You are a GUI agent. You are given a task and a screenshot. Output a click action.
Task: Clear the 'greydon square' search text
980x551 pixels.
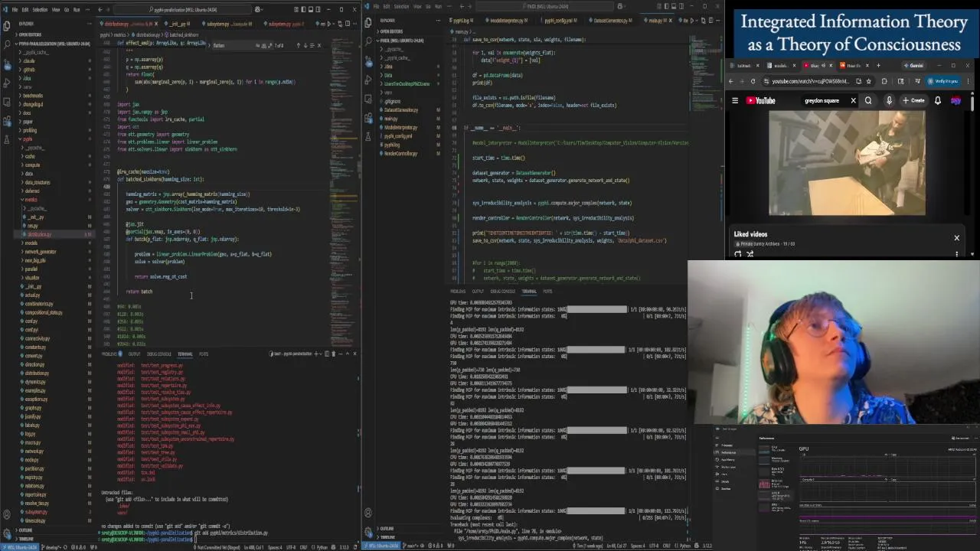(853, 100)
